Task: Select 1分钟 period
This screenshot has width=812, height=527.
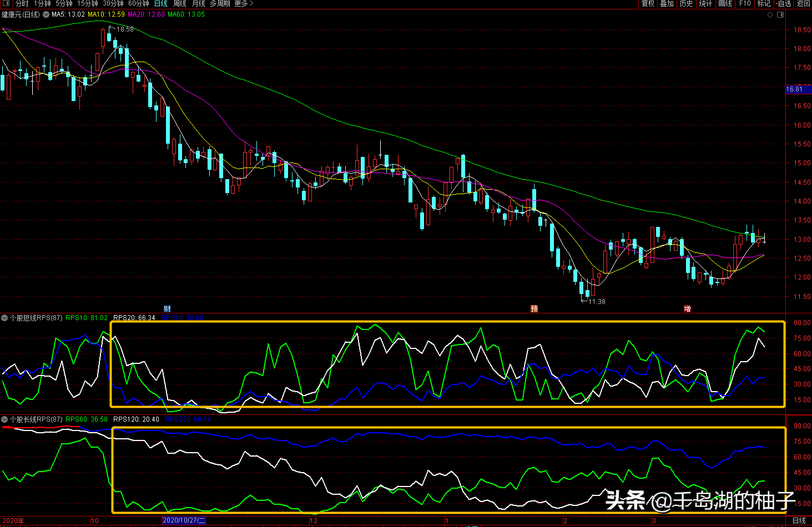Action: coord(42,3)
